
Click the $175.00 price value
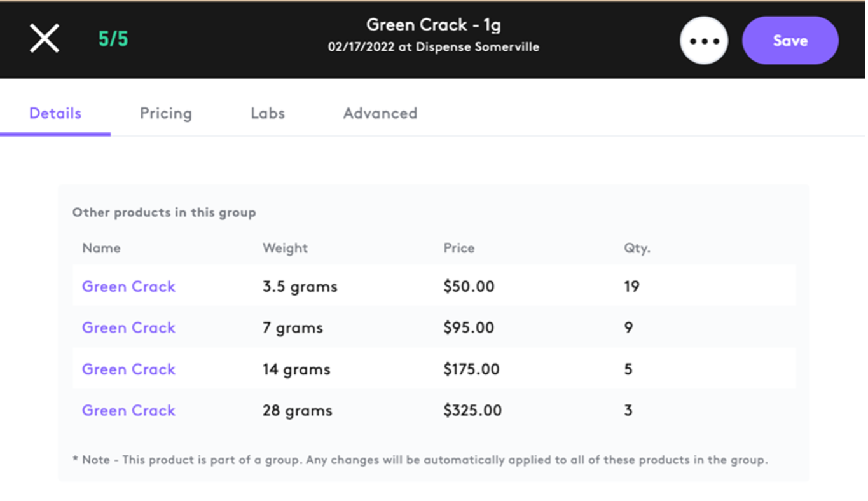pos(471,369)
